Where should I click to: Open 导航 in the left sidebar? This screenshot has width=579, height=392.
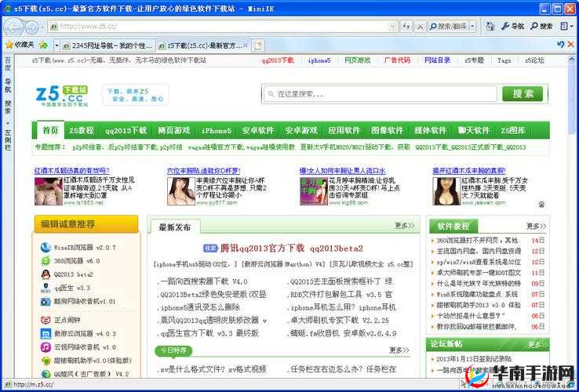[8, 85]
